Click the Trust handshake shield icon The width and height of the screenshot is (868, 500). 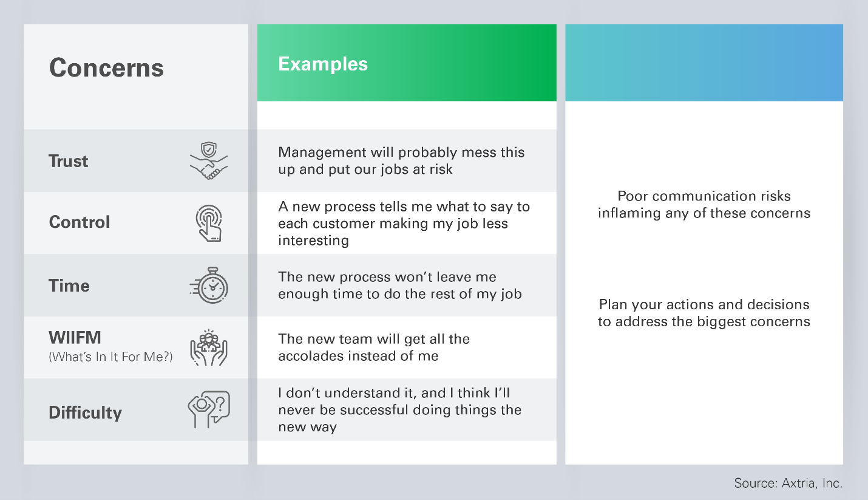coord(208,161)
